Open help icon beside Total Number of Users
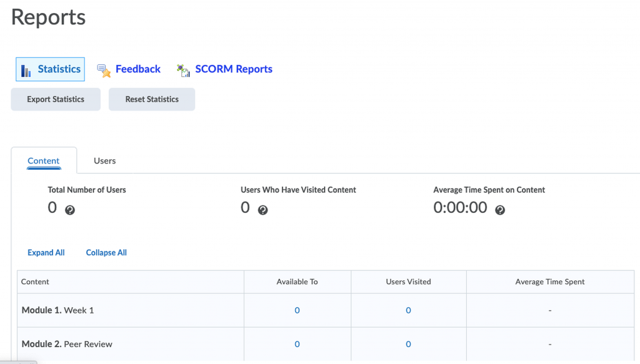 (x=70, y=210)
